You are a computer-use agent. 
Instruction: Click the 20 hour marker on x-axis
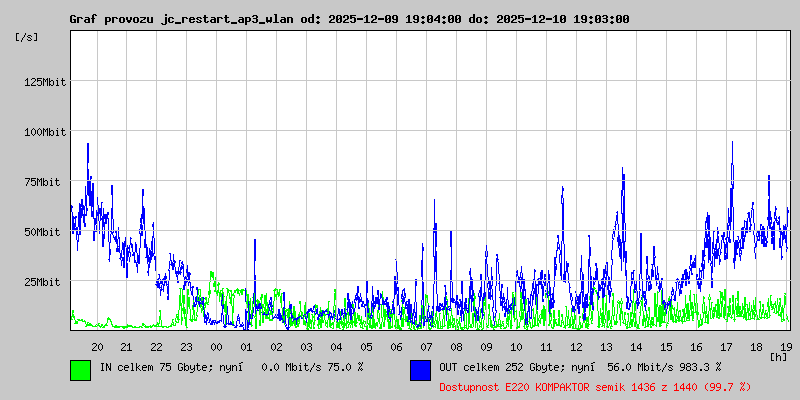click(x=97, y=346)
